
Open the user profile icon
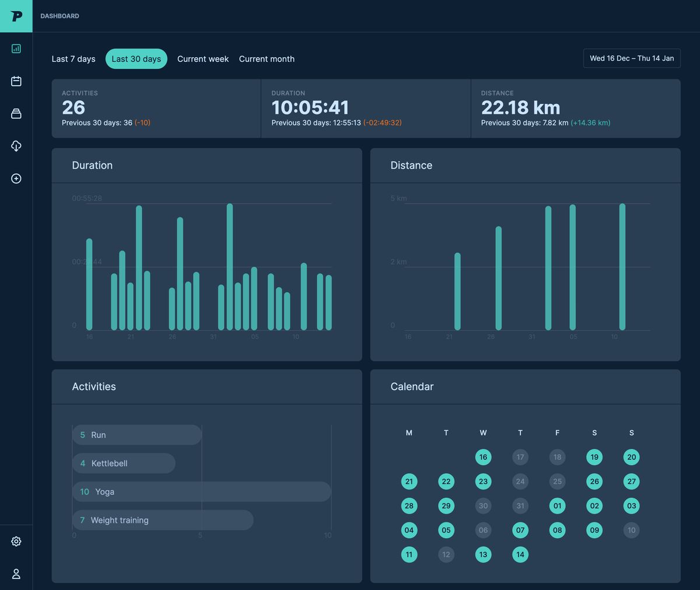16,574
